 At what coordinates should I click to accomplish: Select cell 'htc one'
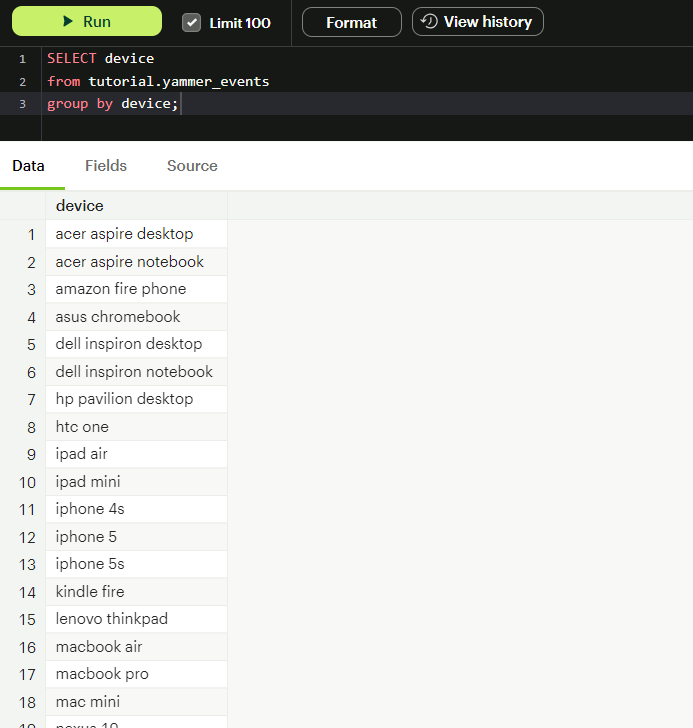point(136,427)
